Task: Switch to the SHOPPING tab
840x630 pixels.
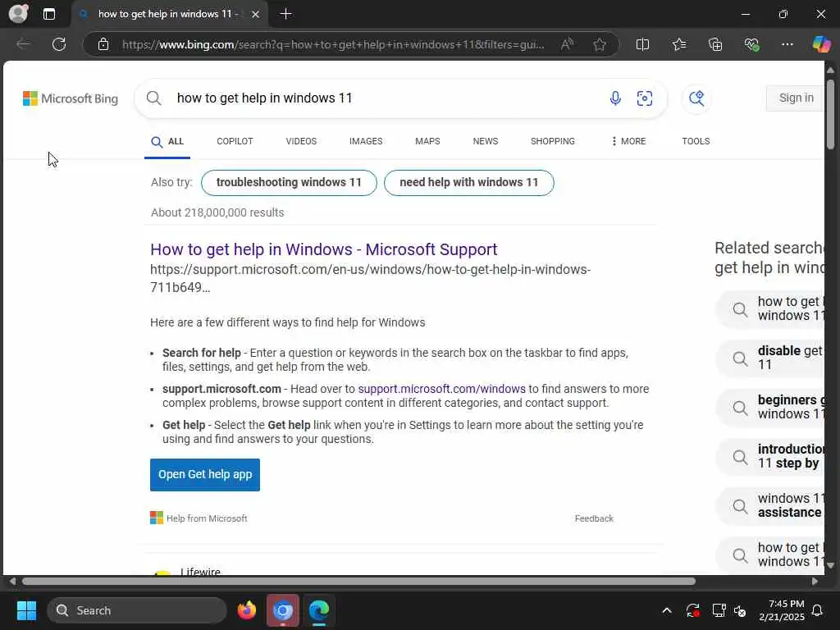Action: pos(552,141)
